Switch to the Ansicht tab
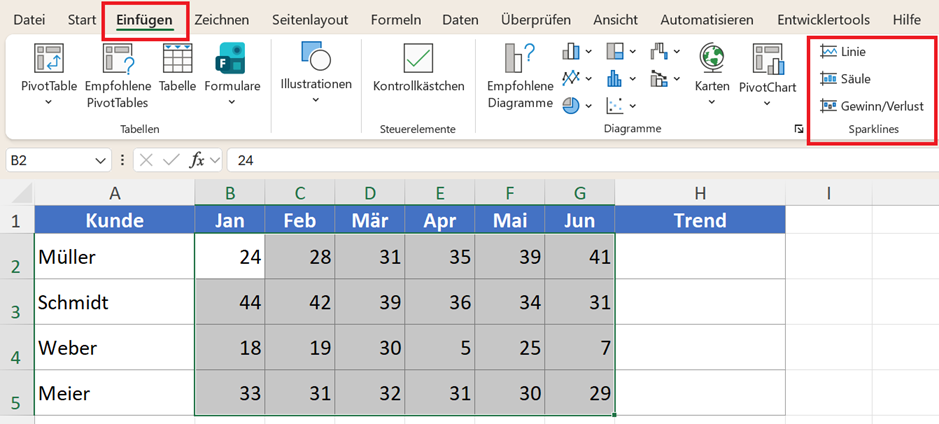This screenshot has height=424, width=939. [616, 20]
